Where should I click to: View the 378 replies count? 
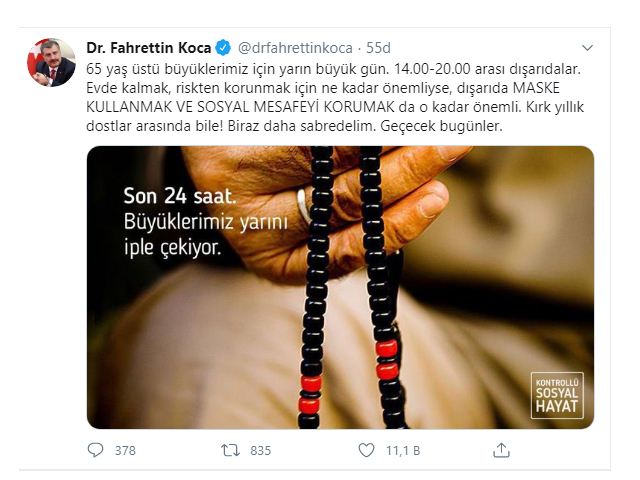(x=125, y=451)
